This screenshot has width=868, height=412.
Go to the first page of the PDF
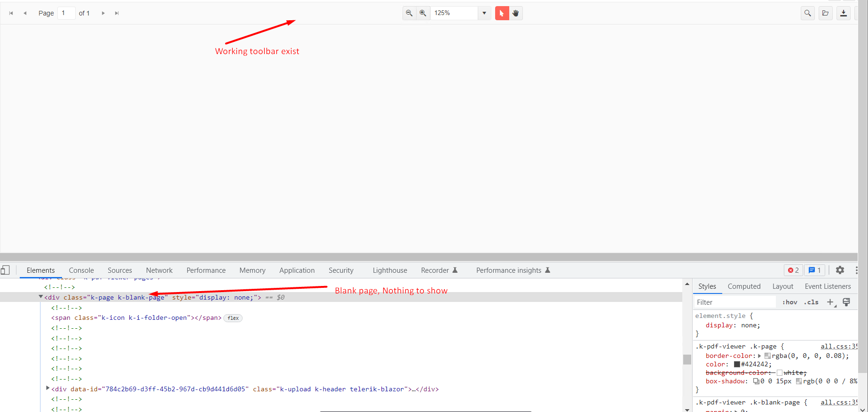coord(11,13)
